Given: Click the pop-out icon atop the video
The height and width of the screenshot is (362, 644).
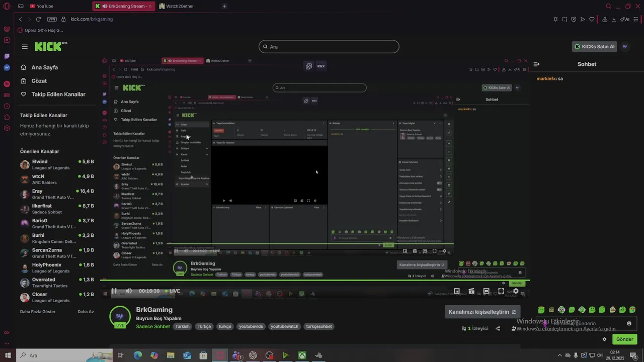Looking at the screenshot, I should pos(309,66).
